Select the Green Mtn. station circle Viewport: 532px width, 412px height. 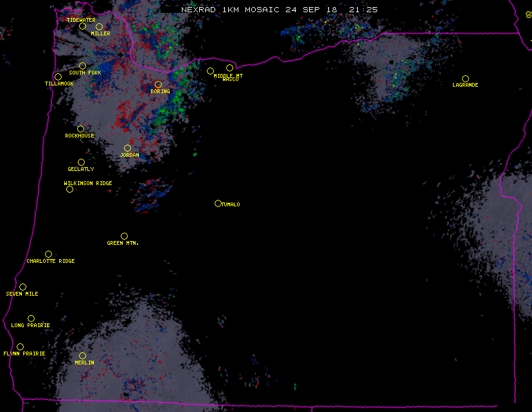coord(124,236)
